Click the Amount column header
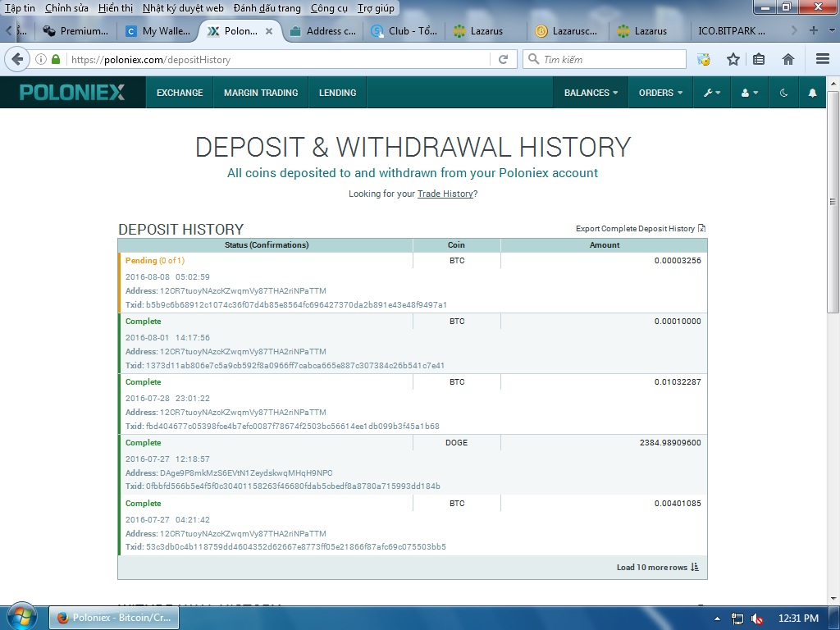This screenshot has height=630, width=840. click(605, 244)
